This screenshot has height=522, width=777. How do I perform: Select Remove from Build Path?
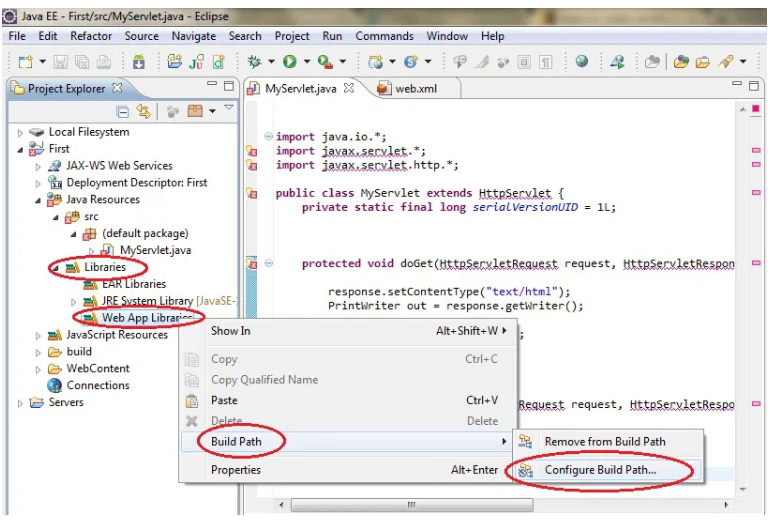pos(604,442)
